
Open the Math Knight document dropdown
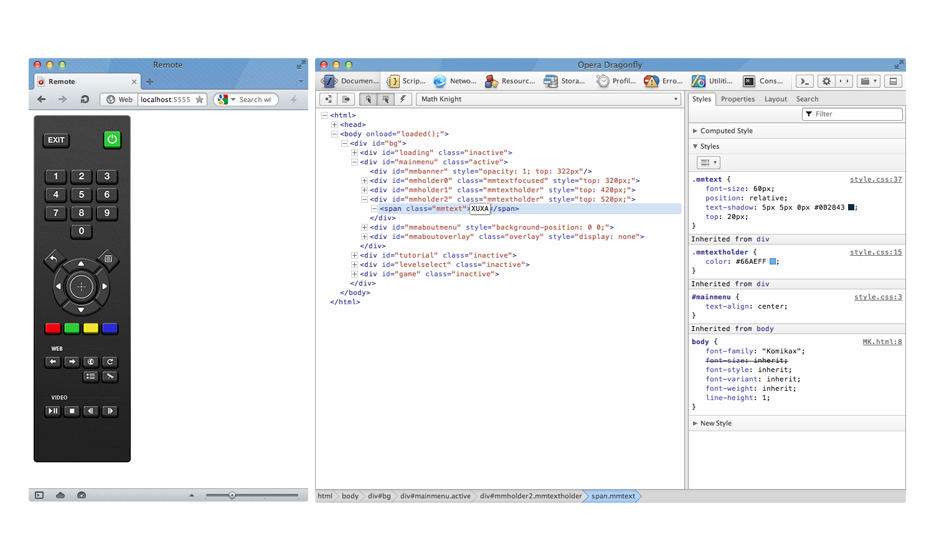549,99
